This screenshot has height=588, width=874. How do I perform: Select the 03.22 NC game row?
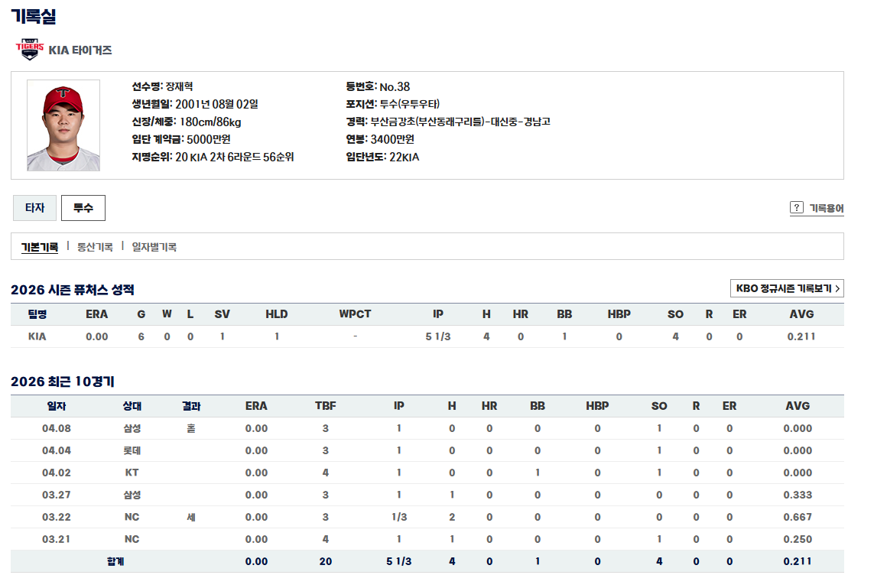click(x=427, y=517)
